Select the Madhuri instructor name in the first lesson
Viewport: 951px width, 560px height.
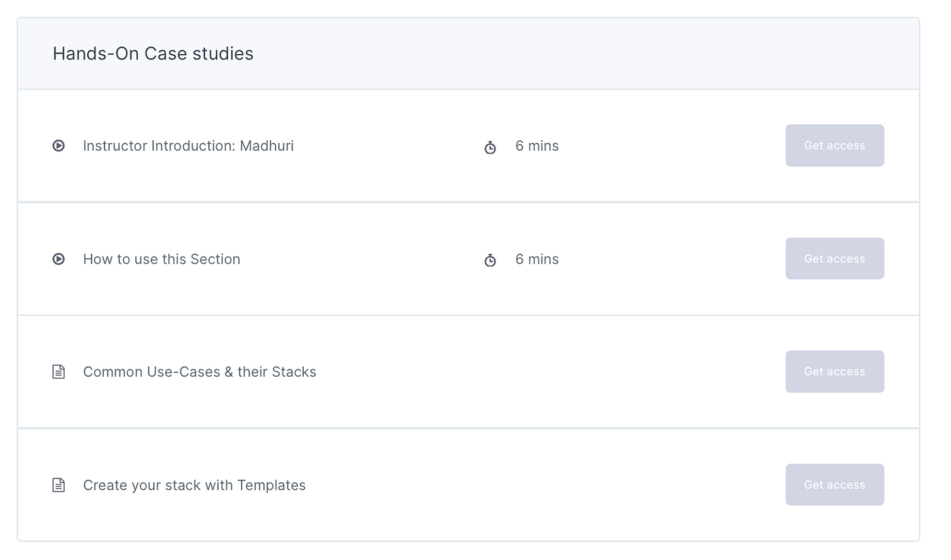[266, 146]
